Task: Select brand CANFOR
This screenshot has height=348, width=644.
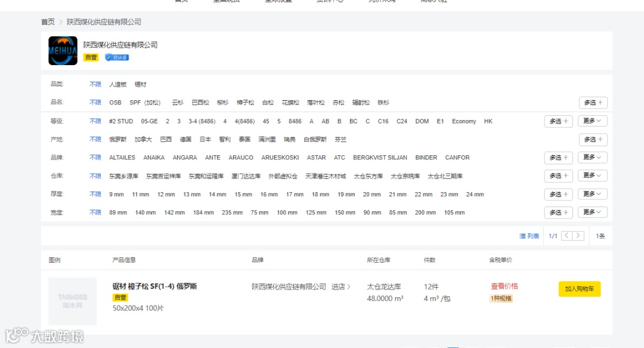Action: (457, 158)
